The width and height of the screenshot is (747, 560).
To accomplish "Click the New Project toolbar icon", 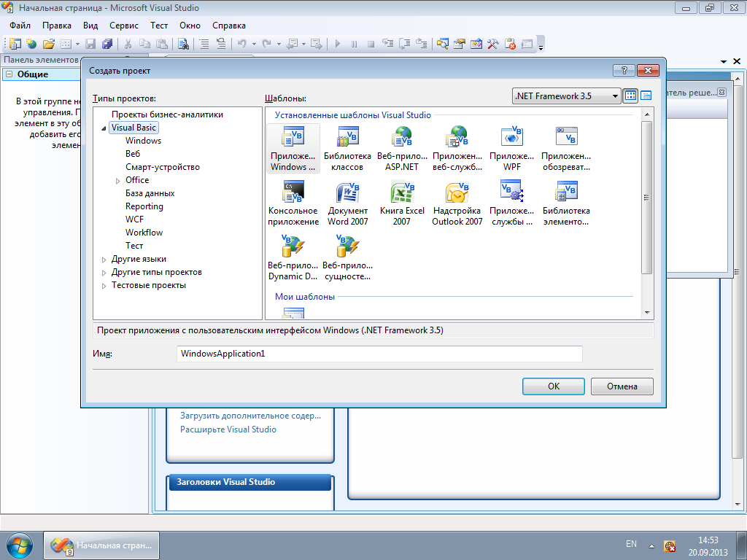I will [x=15, y=44].
